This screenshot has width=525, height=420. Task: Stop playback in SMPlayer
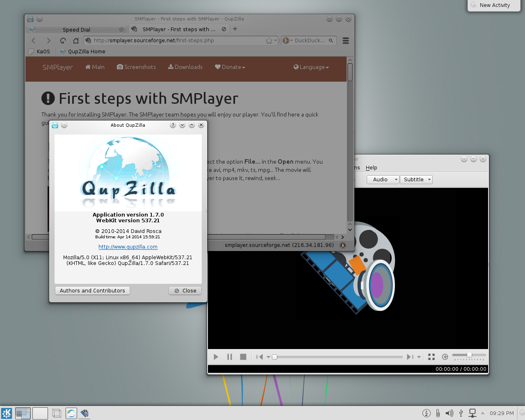(243, 357)
